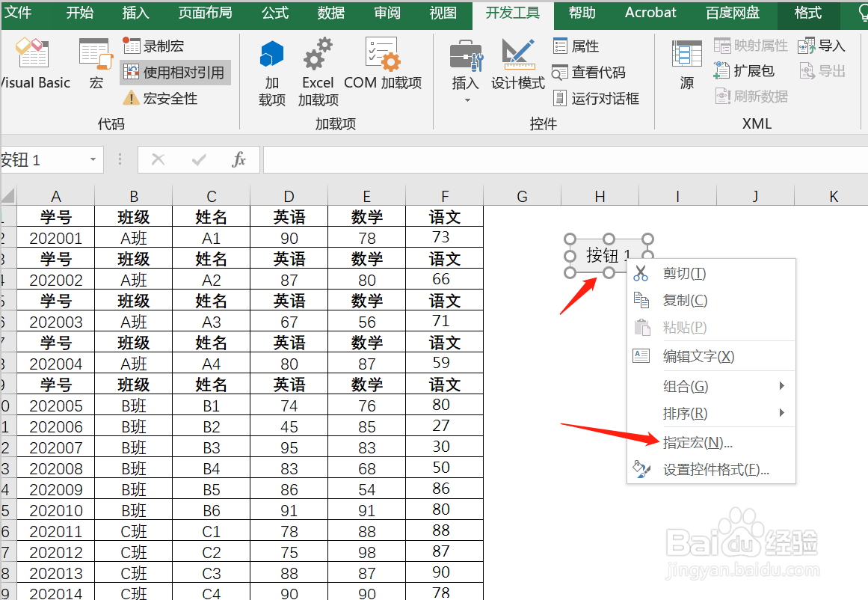This screenshot has width=868, height=600.
Task: Open control Properties (属性)
Action: click(576, 46)
